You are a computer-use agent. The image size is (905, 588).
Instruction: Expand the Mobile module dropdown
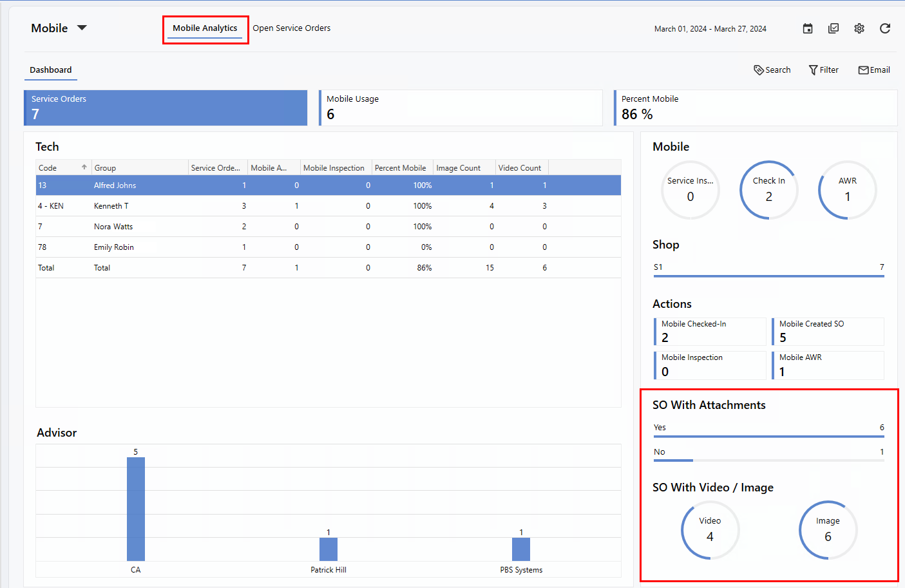coord(82,28)
